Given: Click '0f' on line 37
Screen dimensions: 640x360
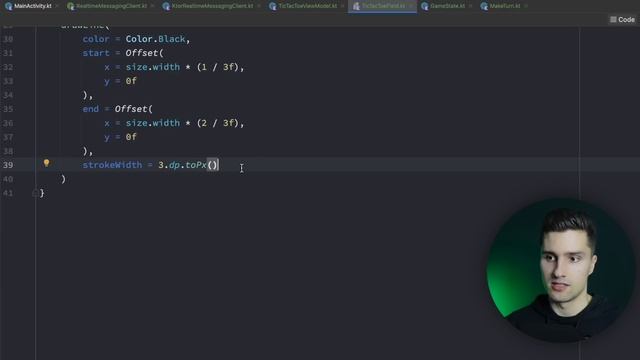Looking at the screenshot, I should click(x=131, y=137).
